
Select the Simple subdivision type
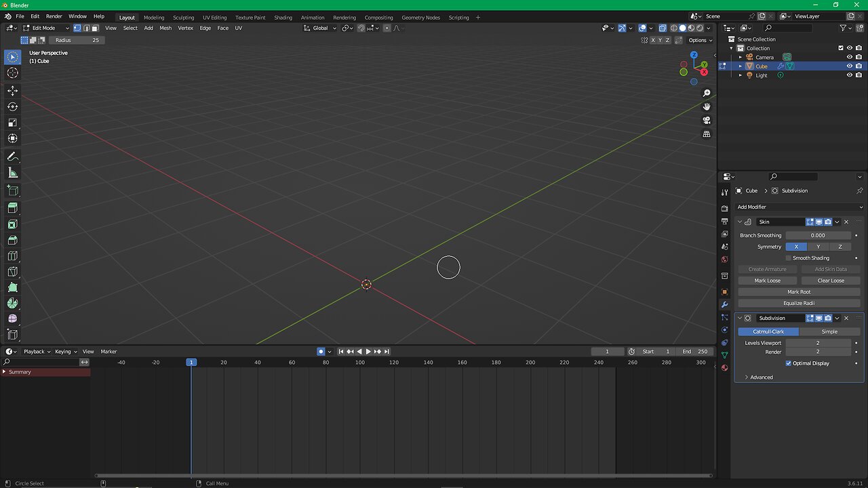pos(829,331)
